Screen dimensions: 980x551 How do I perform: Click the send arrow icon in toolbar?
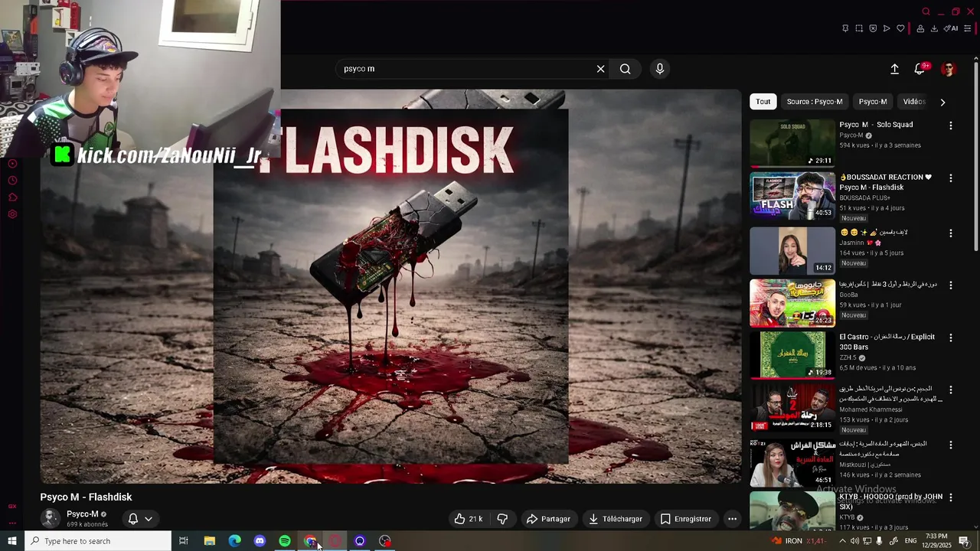click(x=887, y=28)
